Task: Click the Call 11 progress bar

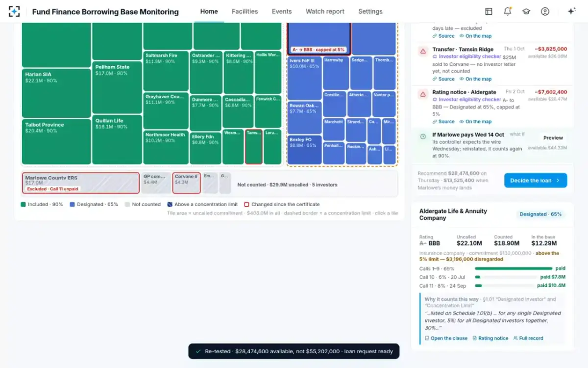Action: (x=504, y=286)
